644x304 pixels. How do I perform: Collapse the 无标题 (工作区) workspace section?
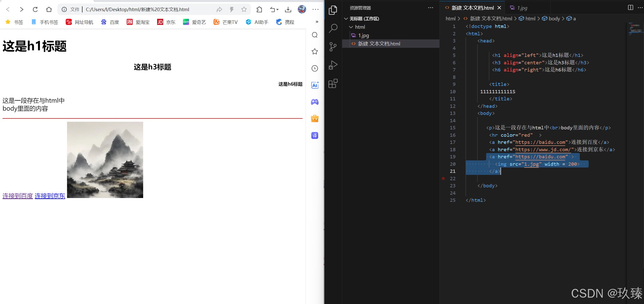click(346, 19)
